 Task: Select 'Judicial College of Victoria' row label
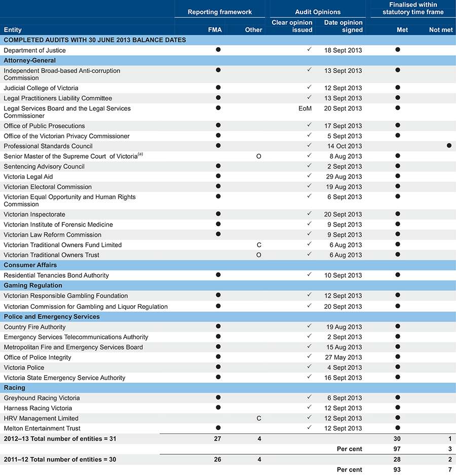click(41, 88)
